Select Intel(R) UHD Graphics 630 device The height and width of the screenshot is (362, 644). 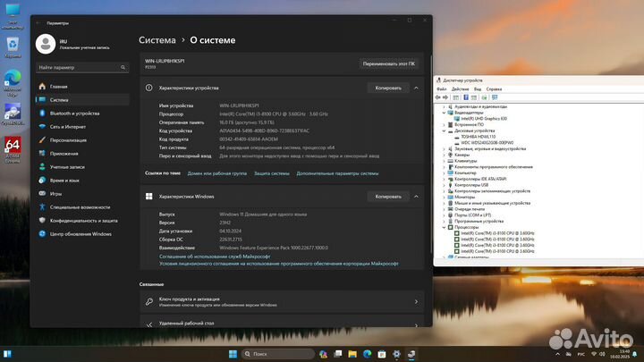click(x=483, y=119)
